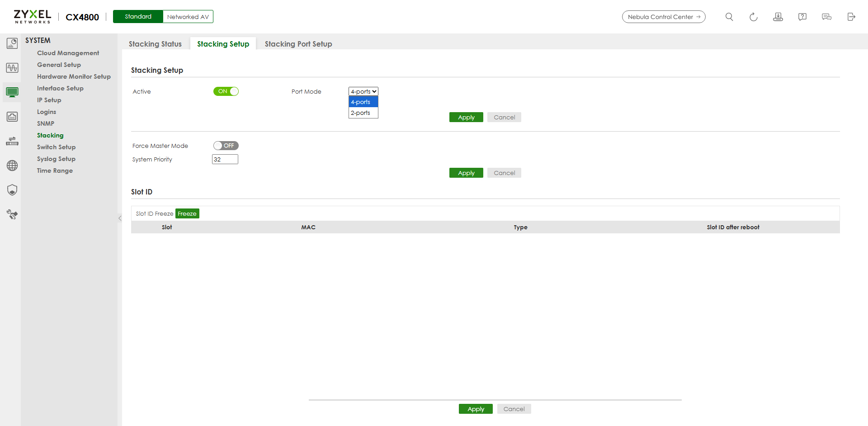Open the search magnifier icon
This screenshot has height=426, width=868.
pos(729,17)
